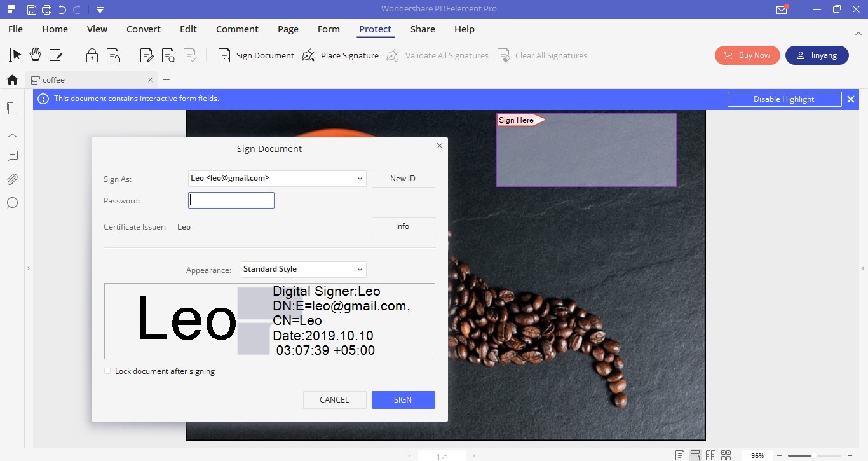Click the Sign Here field tag
This screenshot has width=868, height=461.
click(x=520, y=120)
